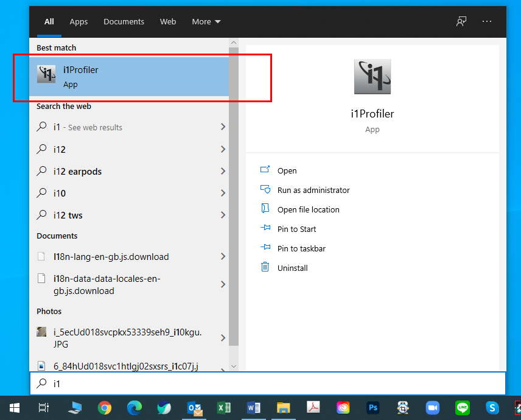Click the scroll up arrow in results list
521x420 pixels.
tap(234, 43)
